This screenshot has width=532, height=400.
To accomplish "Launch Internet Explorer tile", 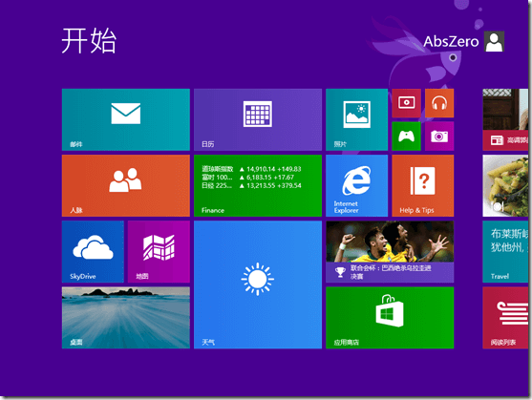I will pos(356,185).
